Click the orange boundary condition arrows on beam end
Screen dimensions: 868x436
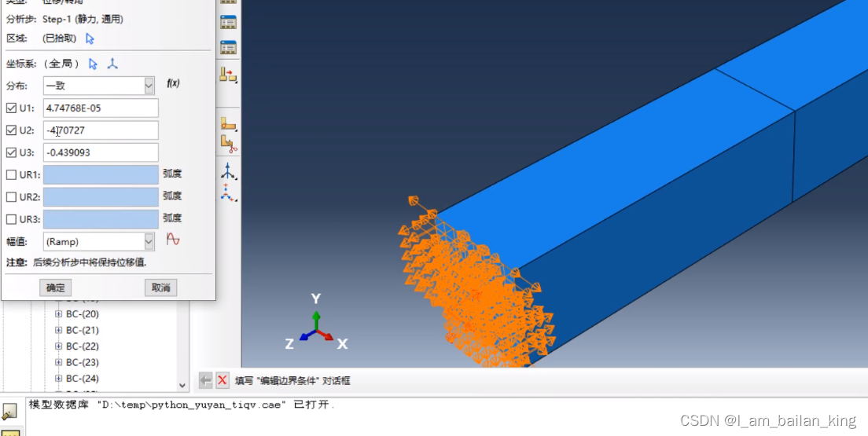pos(476,288)
